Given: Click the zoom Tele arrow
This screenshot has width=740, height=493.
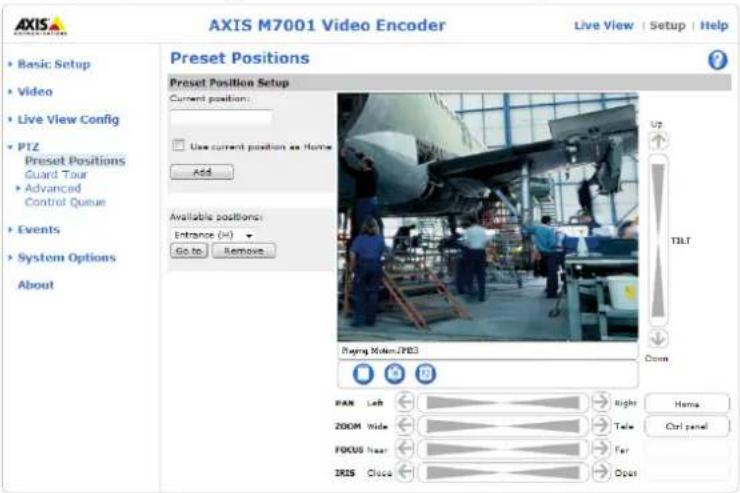Looking at the screenshot, I should [x=601, y=425].
